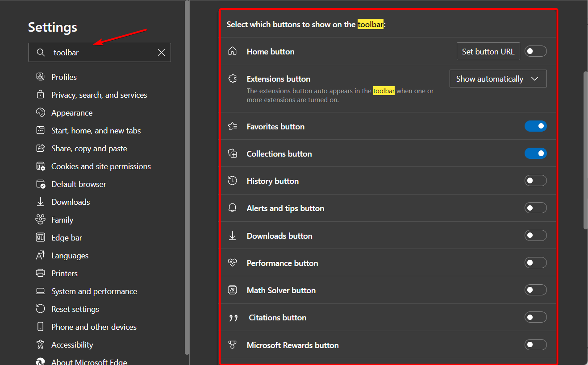Open the Show automatically dropdown
Image resolution: width=588 pixels, height=365 pixels.
click(498, 79)
